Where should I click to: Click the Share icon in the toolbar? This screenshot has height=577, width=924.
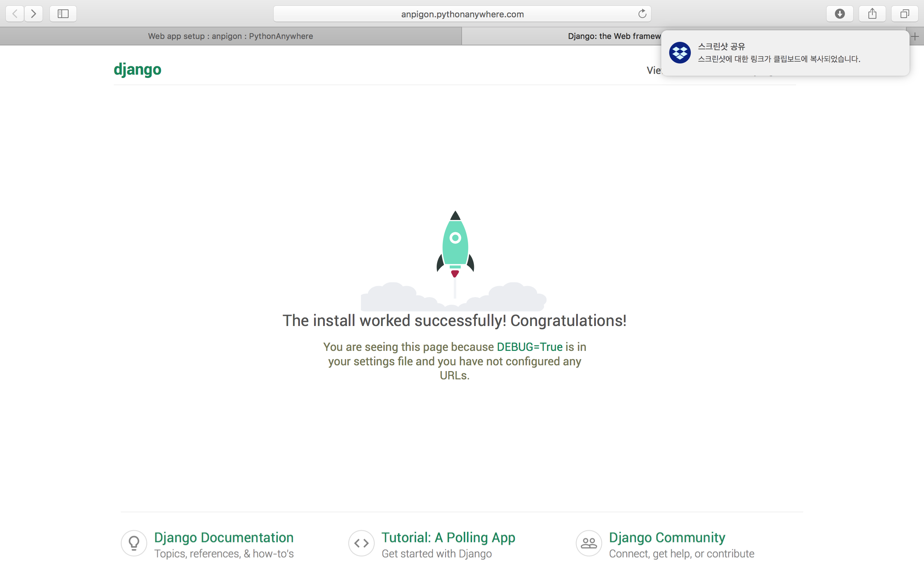(x=872, y=14)
